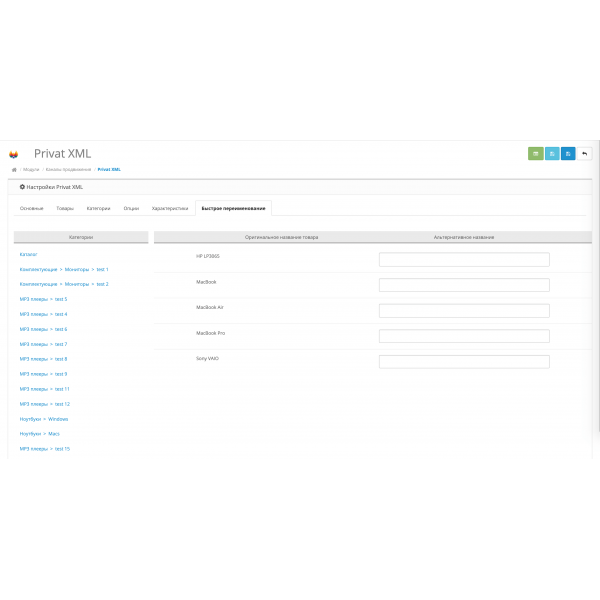Click the Альтернативное название column header
The image size is (600, 600).
coord(464,237)
